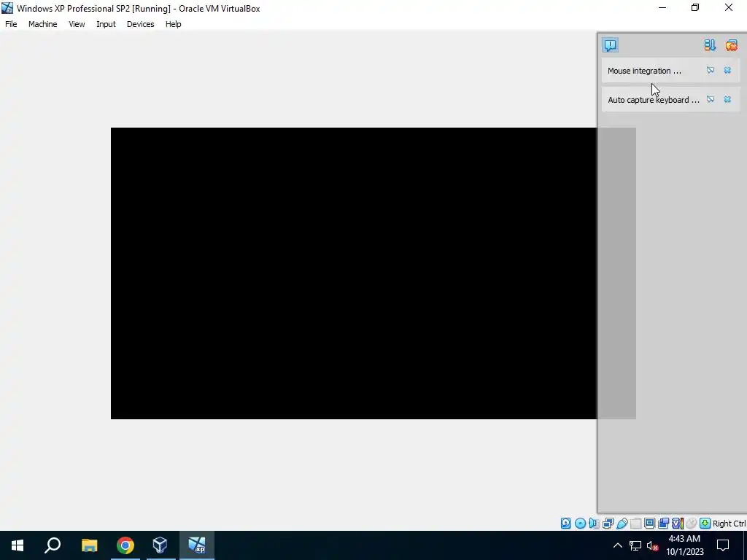Click the keep finished progresses icon

point(710,45)
